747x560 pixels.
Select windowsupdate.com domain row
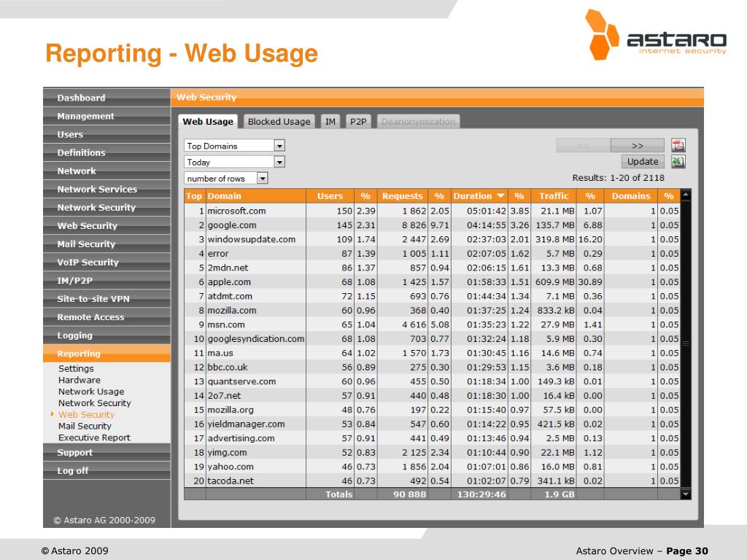(432, 239)
